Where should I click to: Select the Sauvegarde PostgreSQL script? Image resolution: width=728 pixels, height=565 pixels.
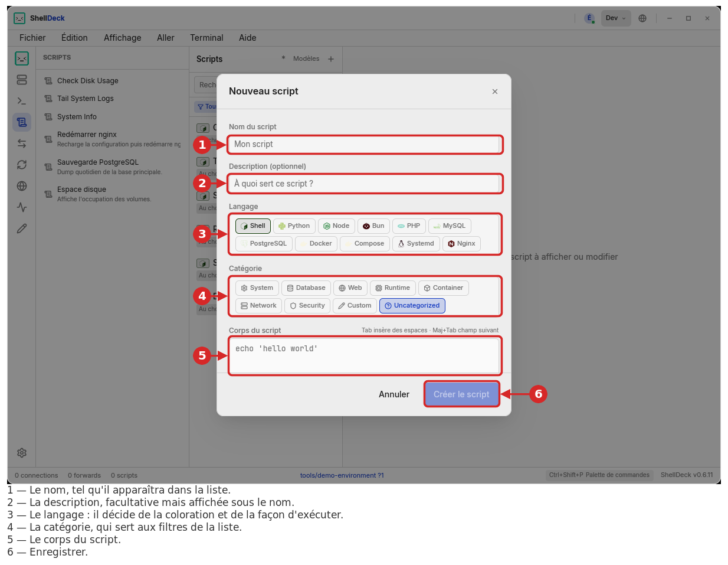tap(112, 167)
